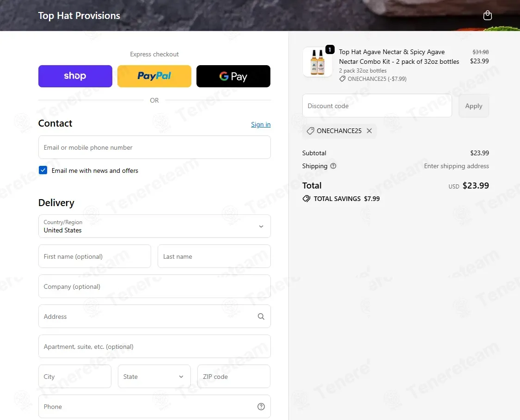
Task: Uncheck Email me with news and offers
Action: click(43, 170)
